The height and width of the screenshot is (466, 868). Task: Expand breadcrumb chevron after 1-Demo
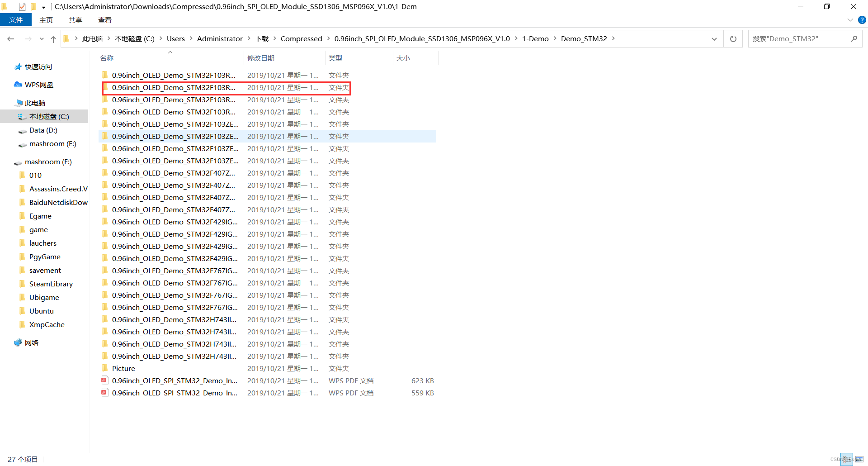(555, 38)
